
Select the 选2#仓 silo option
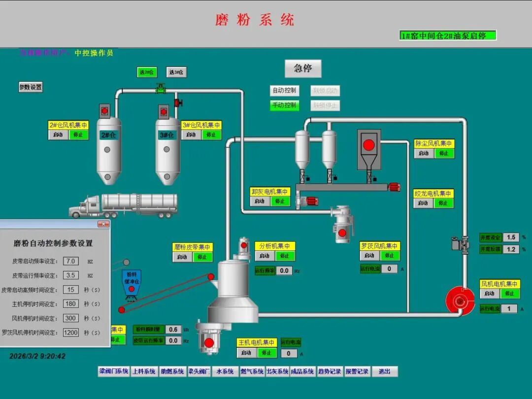click(x=146, y=72)
